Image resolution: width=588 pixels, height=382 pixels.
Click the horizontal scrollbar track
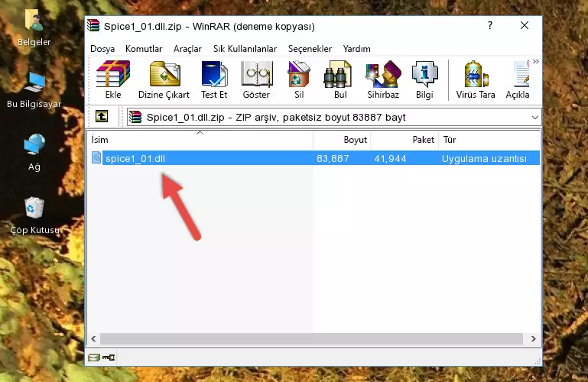pos(311,338)
